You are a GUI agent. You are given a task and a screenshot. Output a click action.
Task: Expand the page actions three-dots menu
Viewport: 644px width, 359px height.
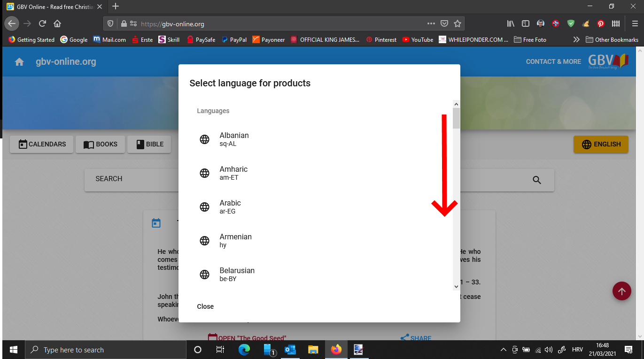(431, 23)
